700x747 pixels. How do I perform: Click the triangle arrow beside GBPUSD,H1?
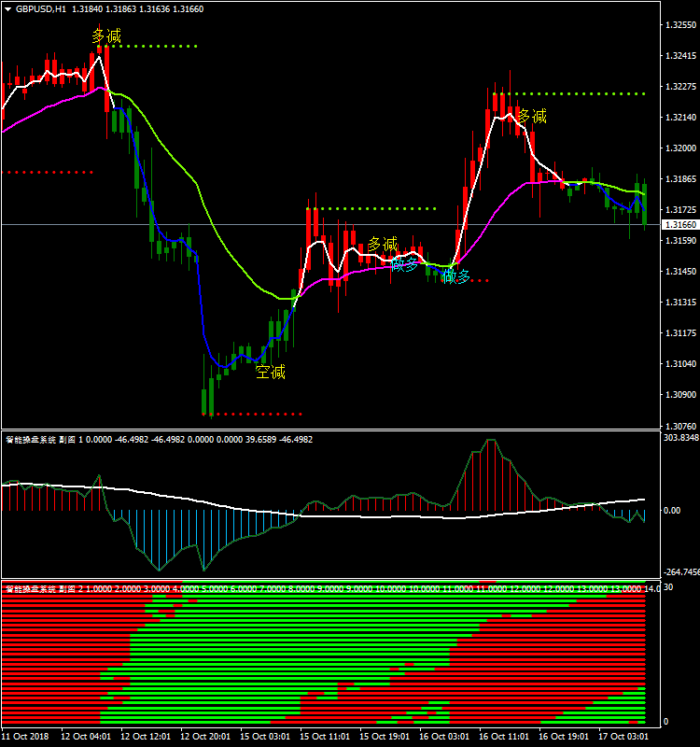[8, 8]
